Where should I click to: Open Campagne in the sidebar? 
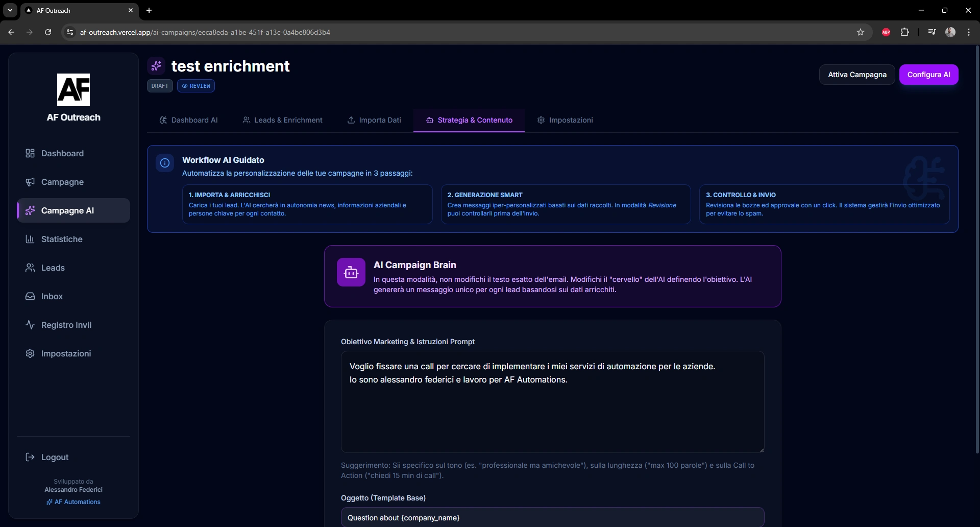point(73,182)
